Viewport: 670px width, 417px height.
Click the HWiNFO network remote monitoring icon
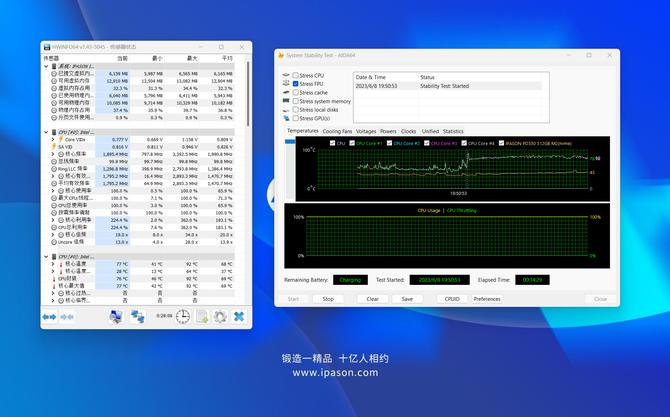[138, 317]
